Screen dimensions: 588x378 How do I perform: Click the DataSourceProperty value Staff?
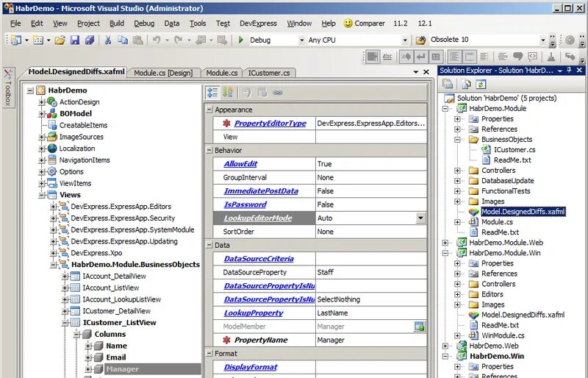[371, 272]
